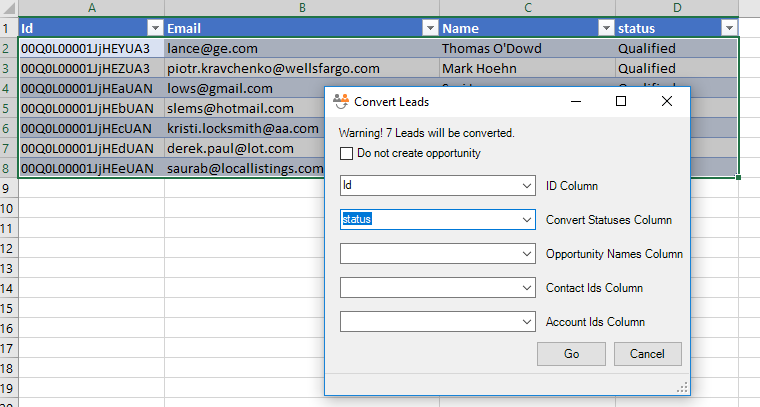Open the Contact Ids Column dropdown
Viewport: 760px width, 407px height.
527,288
